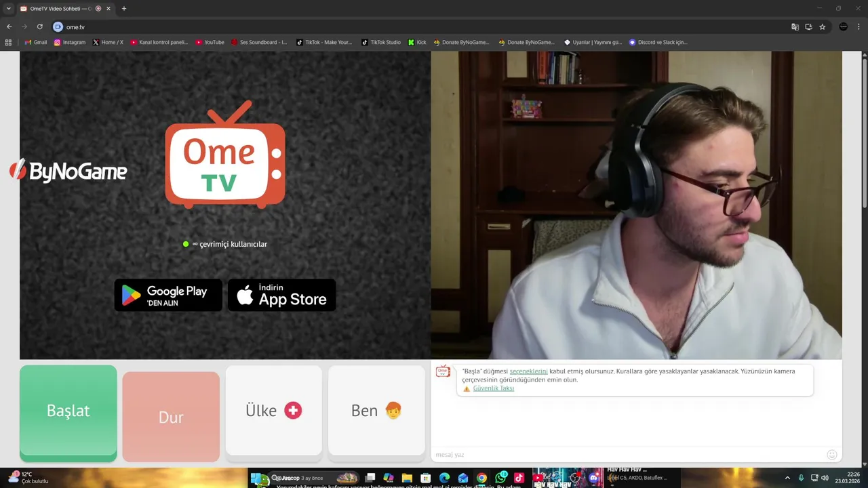Open TikTok app from taskbar
Screen dimensions: 868x488
pos(519,478)
